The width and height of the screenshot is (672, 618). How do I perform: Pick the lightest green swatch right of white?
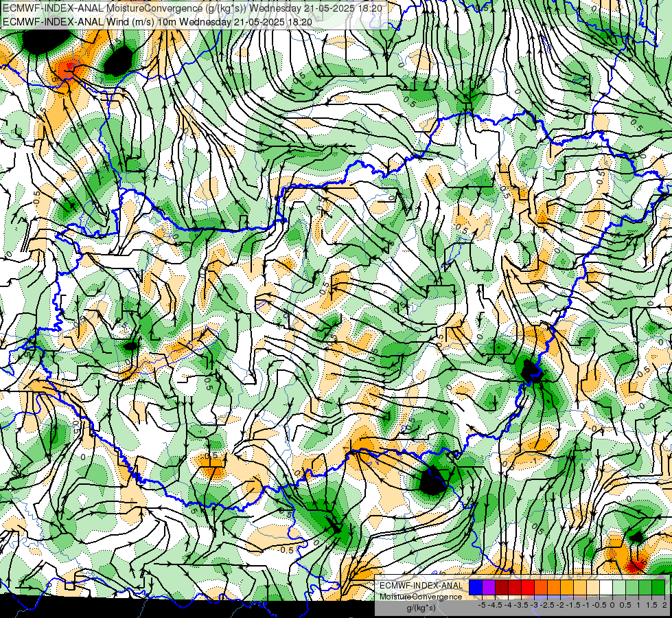(x=619, y=588)
